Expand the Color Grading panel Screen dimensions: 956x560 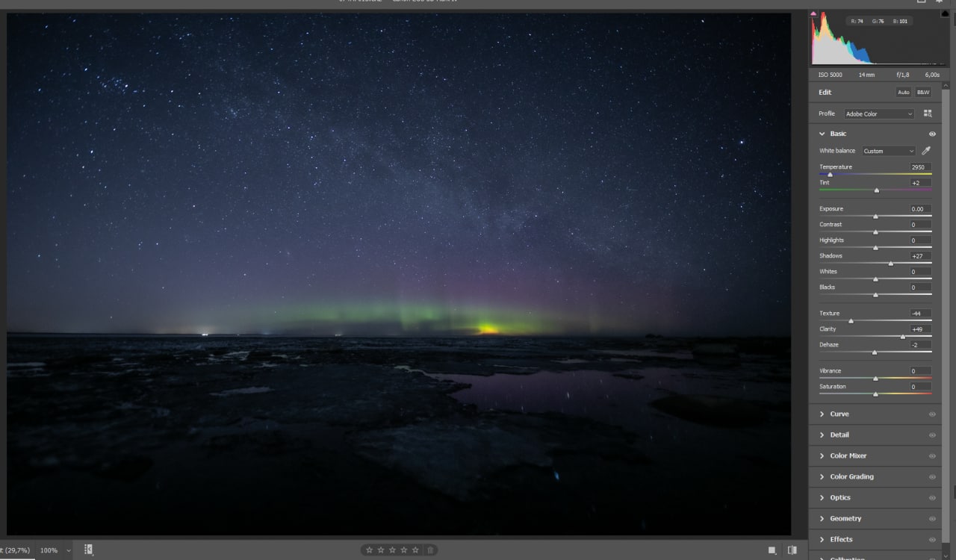point(822,476)
